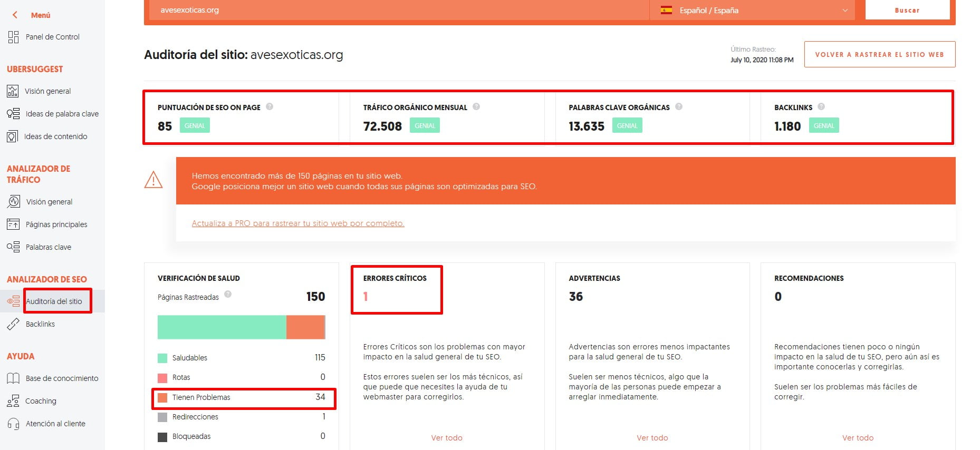
Task: Click GENIAL badge beside backlinks 1.180
Action: tap(824, 125)
